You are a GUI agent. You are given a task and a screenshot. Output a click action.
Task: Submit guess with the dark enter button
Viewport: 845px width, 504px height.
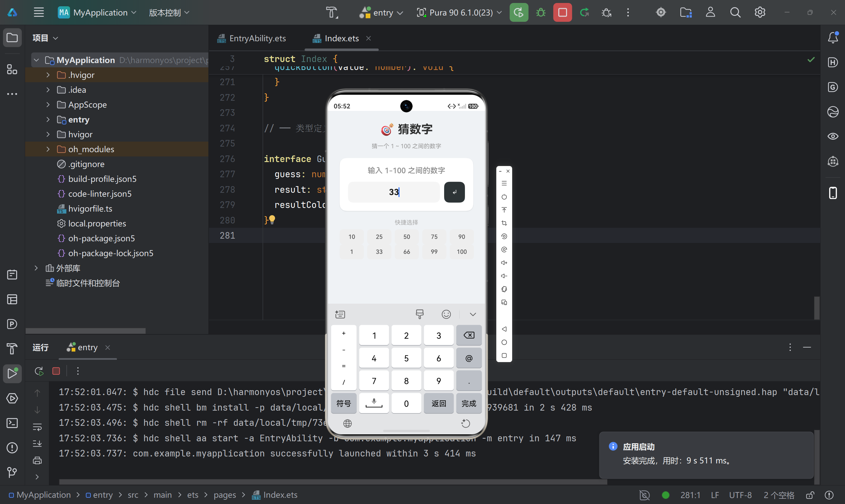coord(454,192)
